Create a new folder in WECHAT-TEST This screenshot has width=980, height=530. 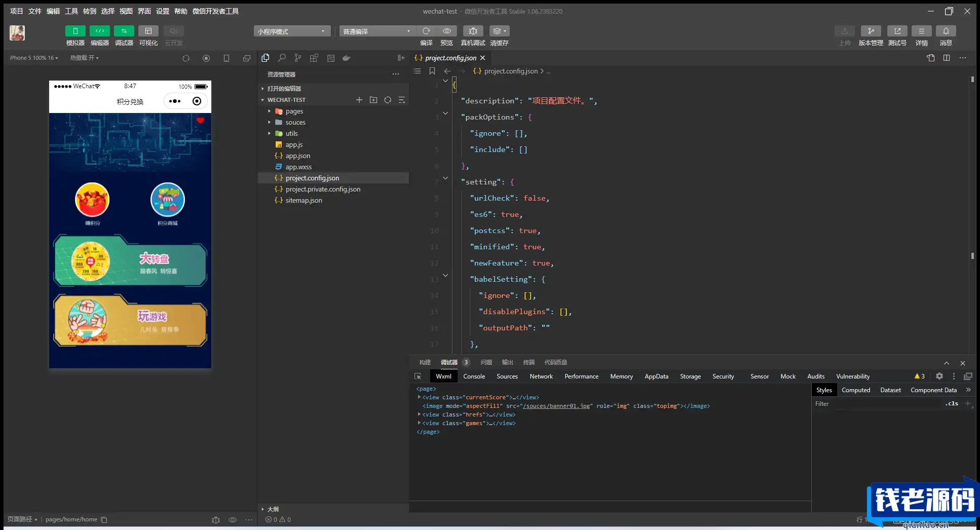click(373, 100)
